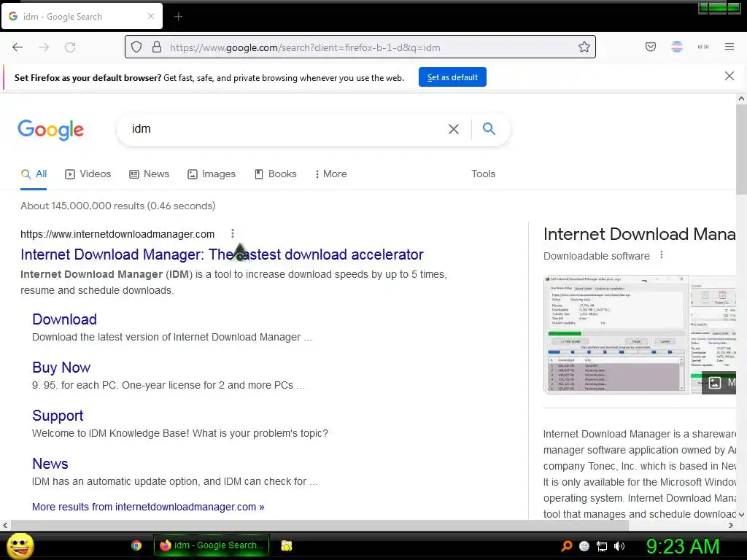This screenshot has width=747, height=560.
Task: Click the https://www.internetdownloadmanager.com result URL
Action: pos(117,234)
